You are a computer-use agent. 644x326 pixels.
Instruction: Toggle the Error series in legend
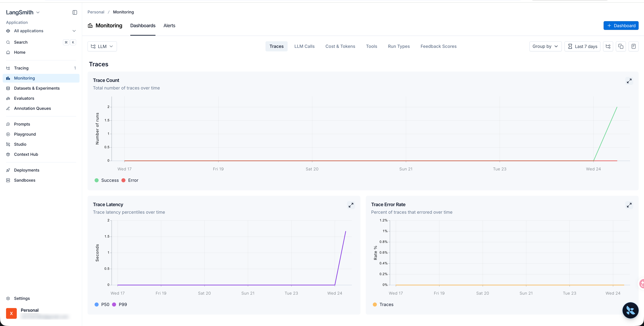[130, 180]
